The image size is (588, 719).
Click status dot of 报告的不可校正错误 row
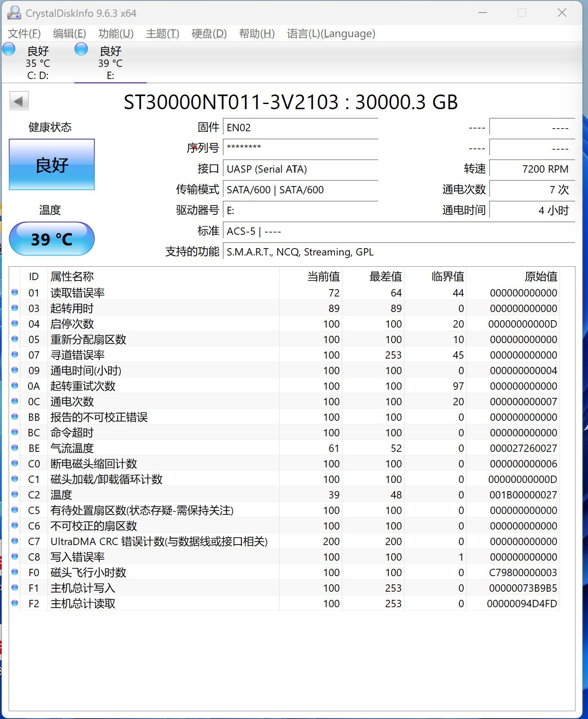[x=15, y=417]
